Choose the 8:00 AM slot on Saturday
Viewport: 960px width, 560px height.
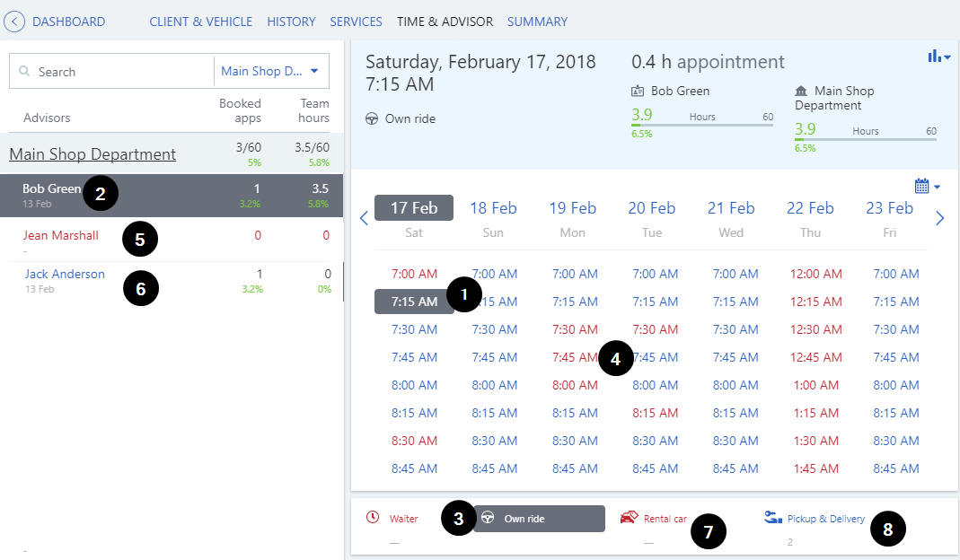[x=414, y=385]
